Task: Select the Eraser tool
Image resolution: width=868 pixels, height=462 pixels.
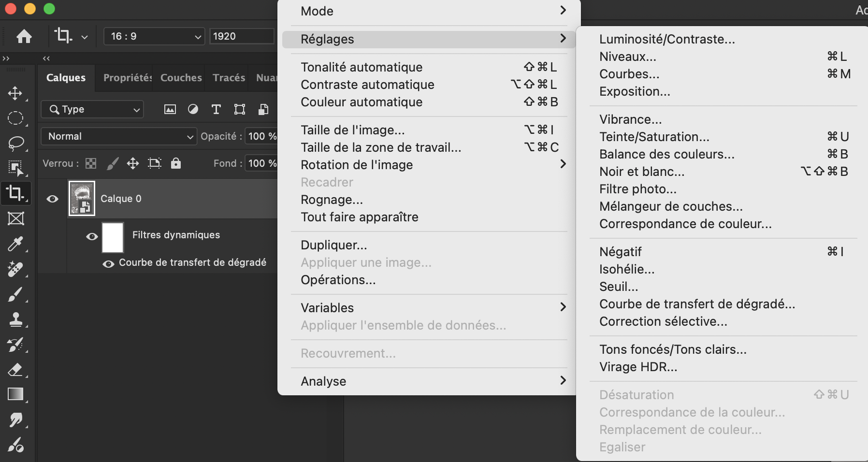Action: pos(16,370)
